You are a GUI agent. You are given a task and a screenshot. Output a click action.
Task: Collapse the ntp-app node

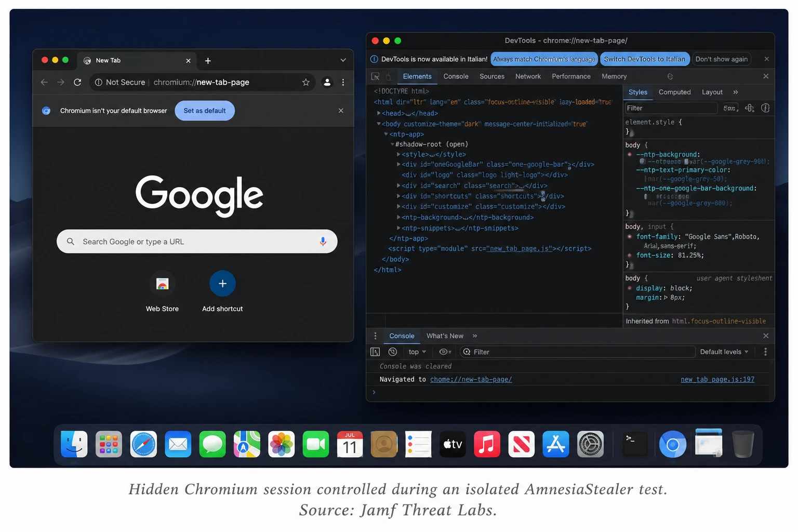(x=386, y=134)
